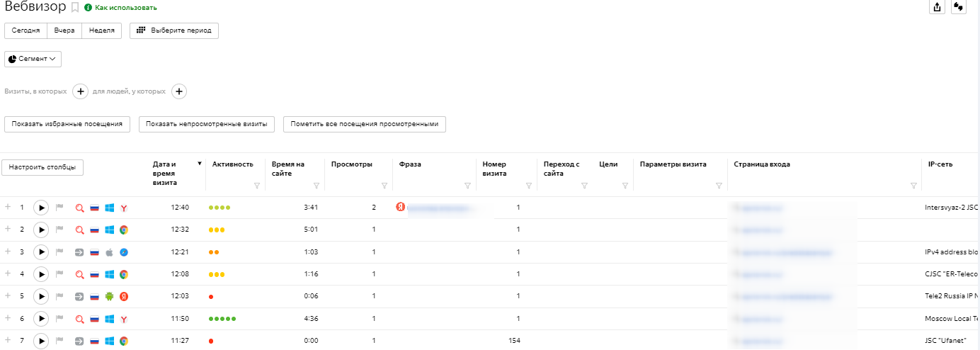Flag visit row 2 as favorite
This screenshot has width=980, height=350.
[59, 230]
